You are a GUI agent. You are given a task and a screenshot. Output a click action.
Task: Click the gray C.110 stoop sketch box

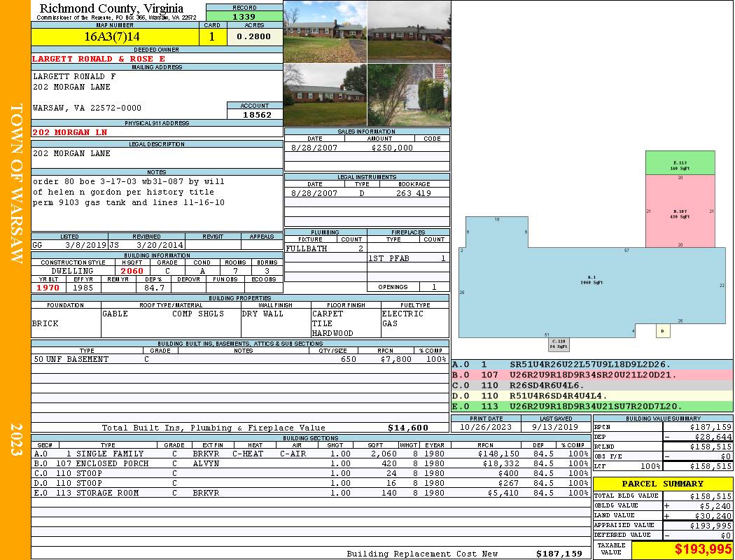559,344
